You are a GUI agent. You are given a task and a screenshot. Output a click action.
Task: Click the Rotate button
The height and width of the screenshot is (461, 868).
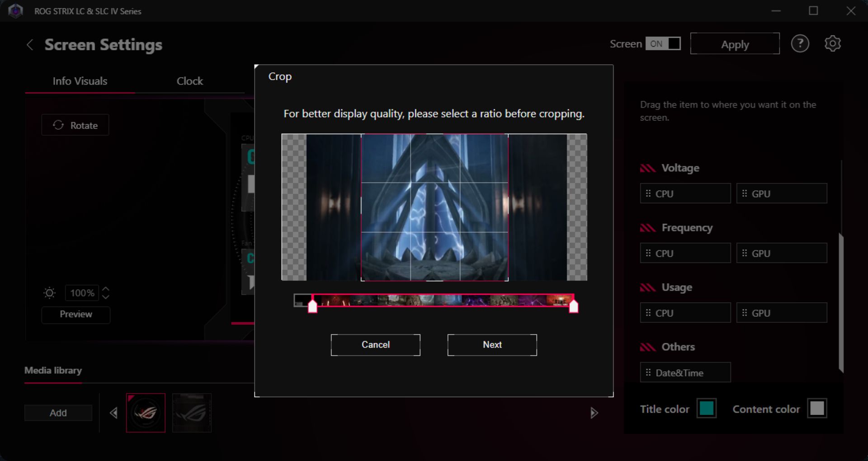coord(75,125)
